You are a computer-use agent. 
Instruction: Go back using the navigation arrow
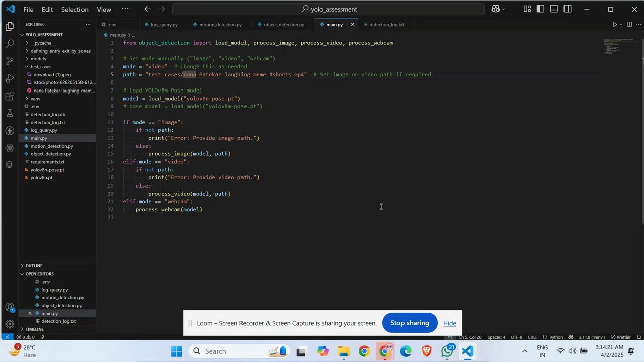pyautogui.click(x=147, y=9)
